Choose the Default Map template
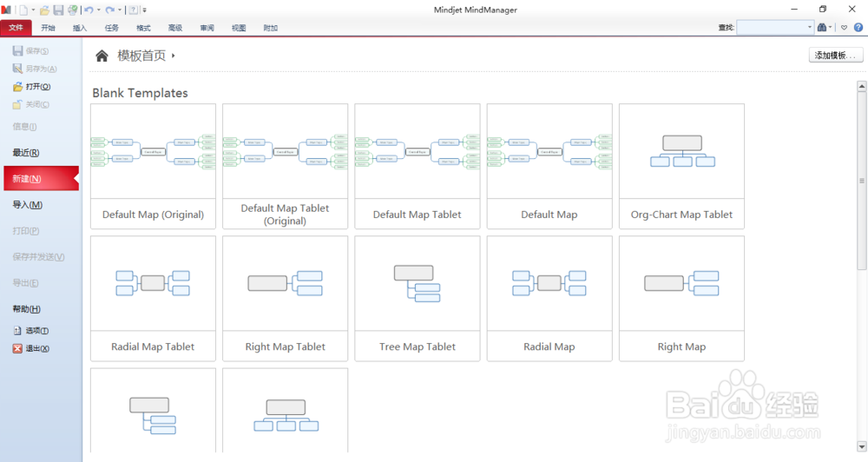The width and height of the screenshot is (868, 462). tap(549, 166)
